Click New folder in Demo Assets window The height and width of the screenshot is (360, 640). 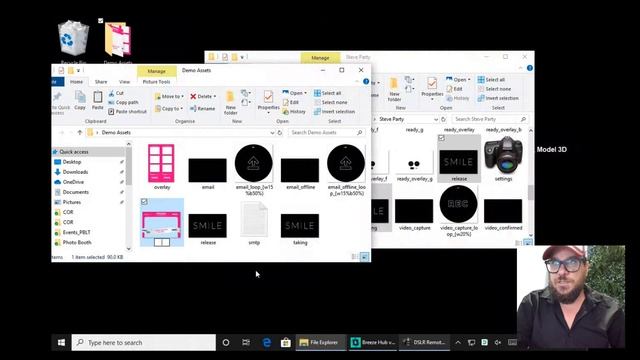pyautogui.click(x=230, y=102)
